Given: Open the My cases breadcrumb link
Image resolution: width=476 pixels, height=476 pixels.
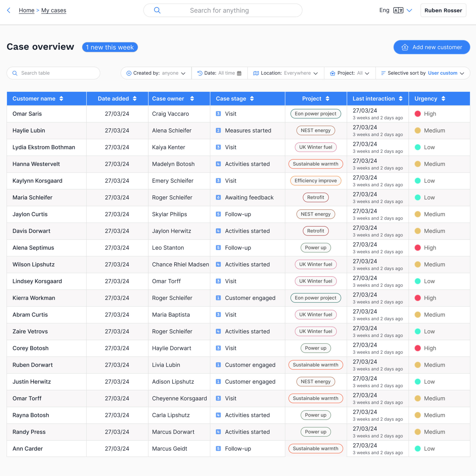Looking at the screenshot, I should point(54,10).
